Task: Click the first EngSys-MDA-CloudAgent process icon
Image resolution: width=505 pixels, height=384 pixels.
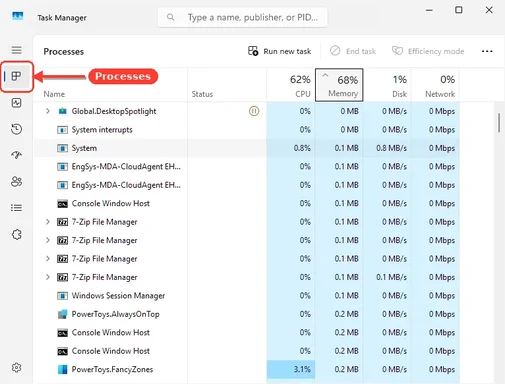Action: point(62,166)
